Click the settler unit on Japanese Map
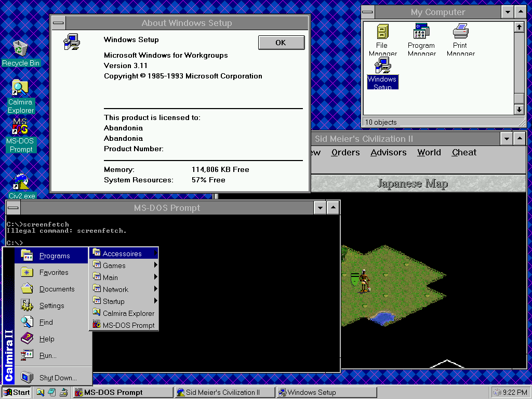532x399 pixels. 364,281
